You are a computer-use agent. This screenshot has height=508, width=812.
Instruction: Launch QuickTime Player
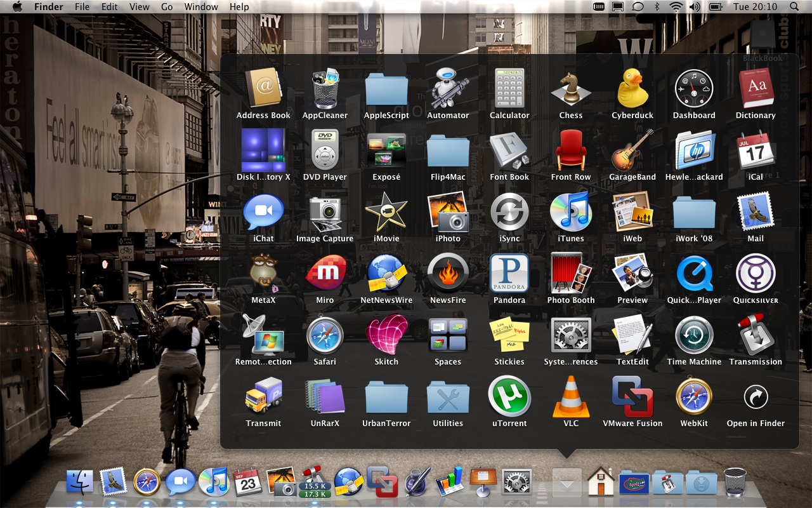(694, 272)
